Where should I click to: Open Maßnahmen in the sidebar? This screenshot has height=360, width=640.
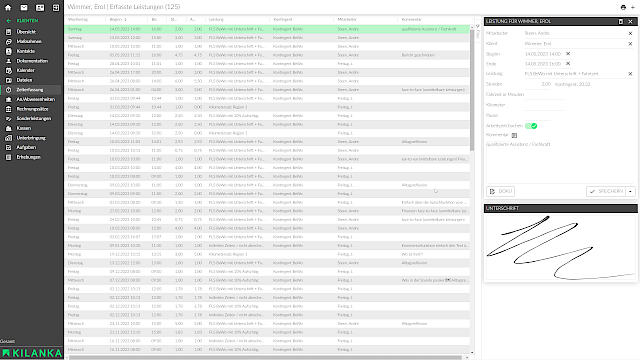[x=29, y=42]
